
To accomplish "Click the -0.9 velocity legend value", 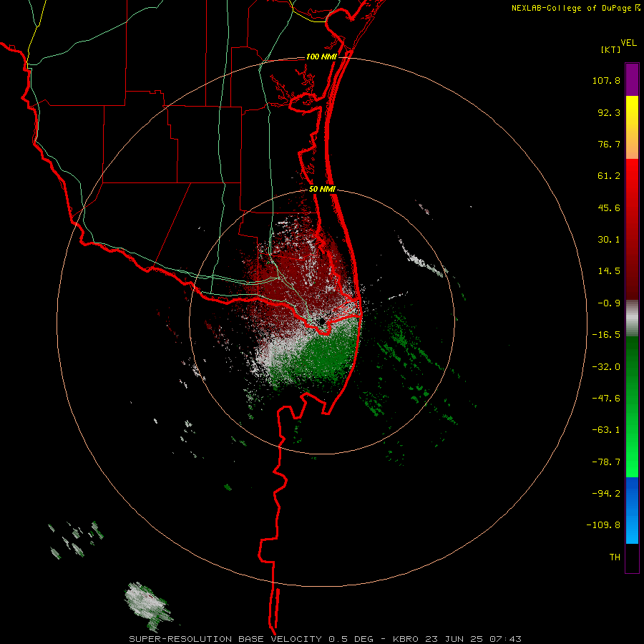I will [609, 303].
